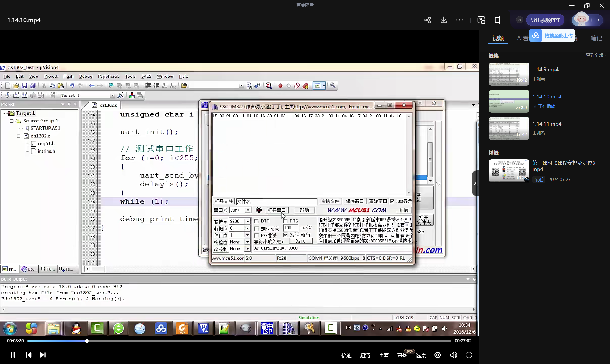Image resolution: width=610 pixels, height=364 pixels.
Task: Open the 普中 ISP taskbar icon
Action: [x=267, y=329]
